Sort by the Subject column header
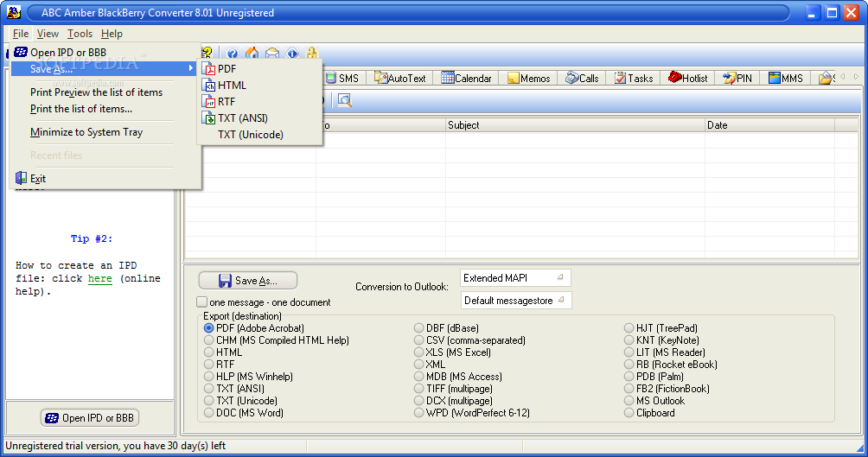This screenshot has height=457, width=868. pos(575,125)
